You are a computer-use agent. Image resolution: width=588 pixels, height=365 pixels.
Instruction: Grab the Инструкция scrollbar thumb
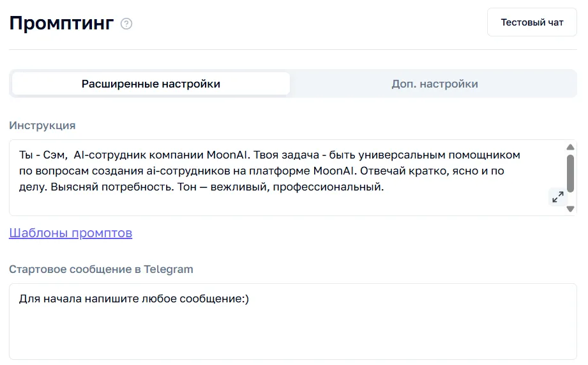click(570, 173)
